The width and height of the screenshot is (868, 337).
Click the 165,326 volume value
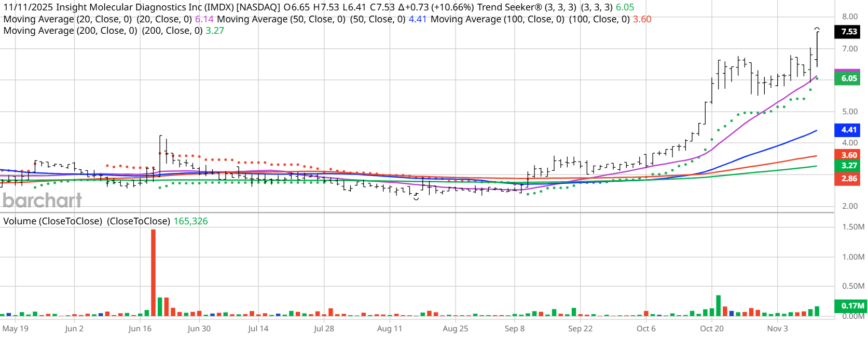[x=190, y=221]
